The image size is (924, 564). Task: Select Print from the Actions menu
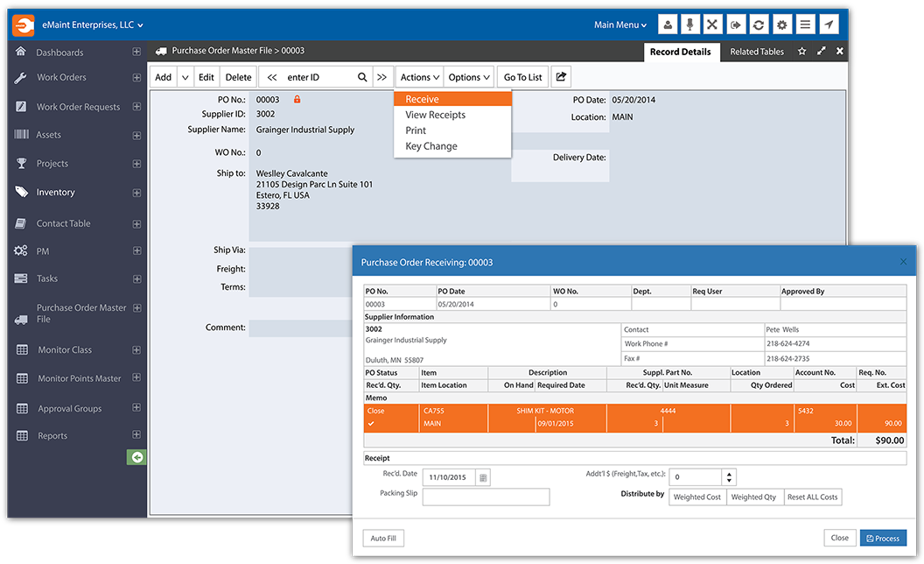(452, 130)
